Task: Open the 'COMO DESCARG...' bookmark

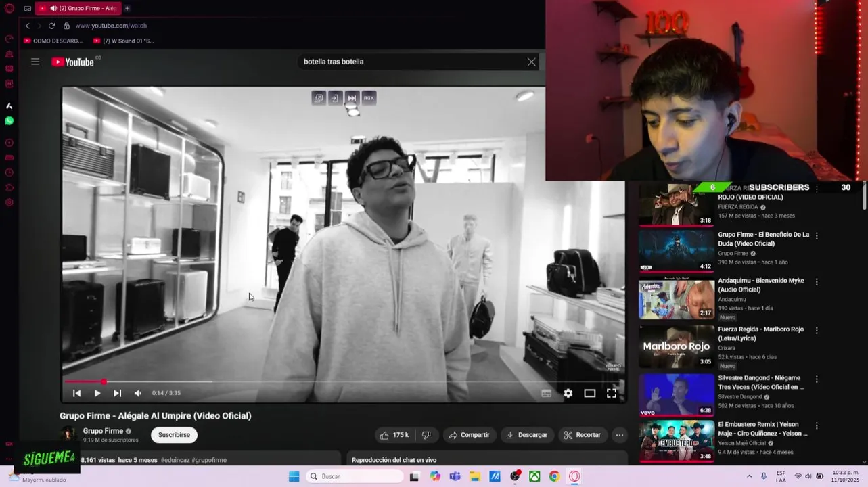Action: tap(53, 41)
